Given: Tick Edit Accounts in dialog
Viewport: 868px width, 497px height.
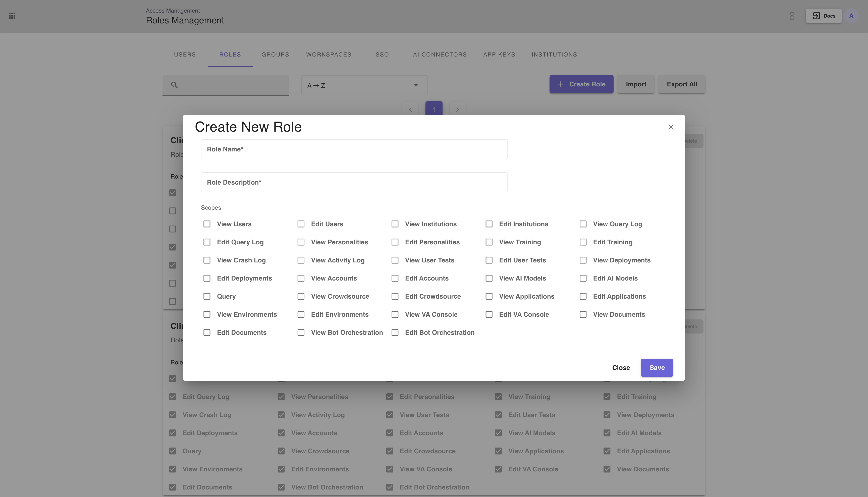Looking at the screenshot, I should click(x=395, y=278).
